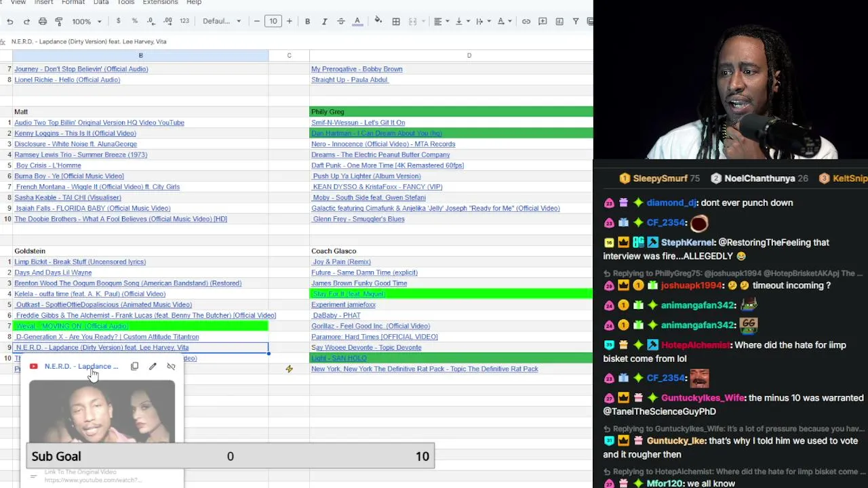Open the text rotation dropdown
The height and width of the screenshot is (488, 868).
504,22
